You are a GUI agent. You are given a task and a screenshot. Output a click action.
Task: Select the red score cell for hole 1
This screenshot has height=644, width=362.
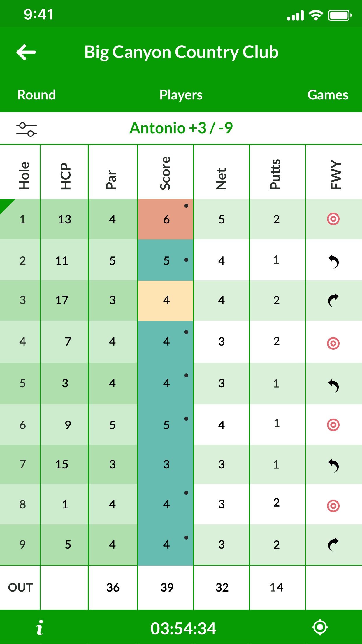pos(166,219)
